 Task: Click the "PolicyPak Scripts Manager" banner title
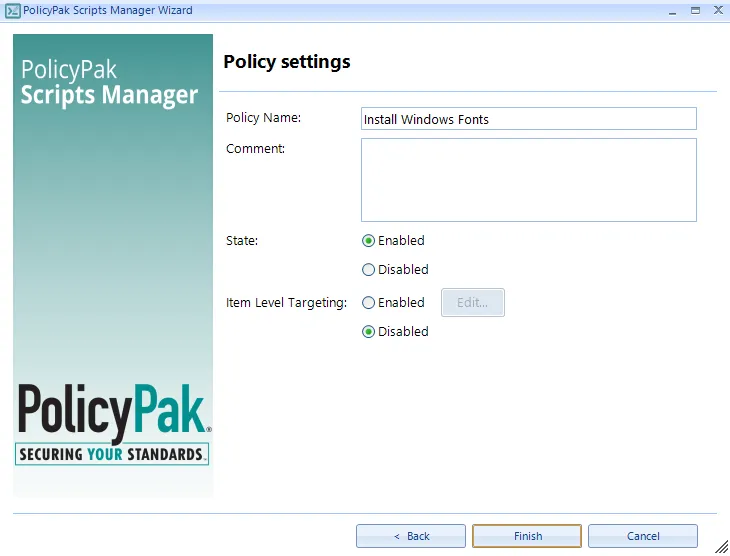[x=109, y=84]
